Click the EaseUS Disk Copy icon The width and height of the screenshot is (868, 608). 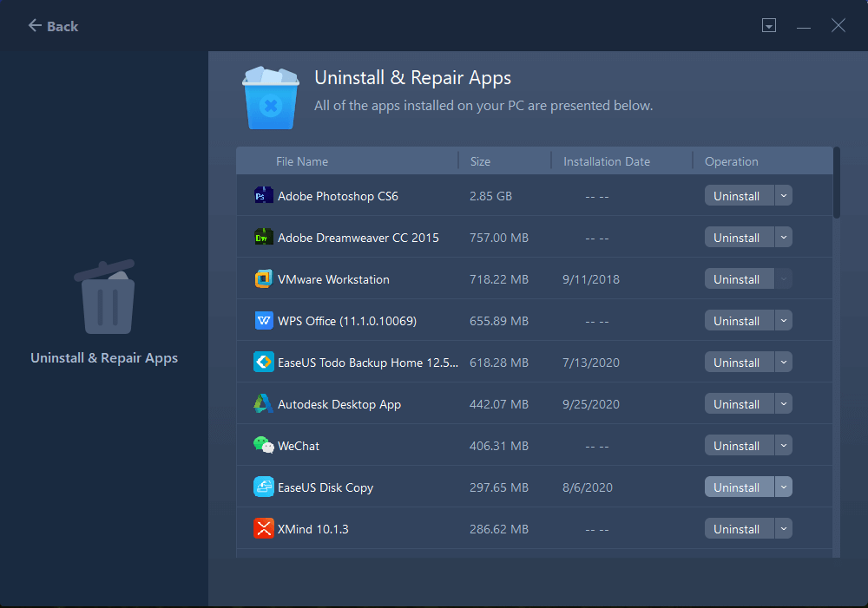(263, 487)
